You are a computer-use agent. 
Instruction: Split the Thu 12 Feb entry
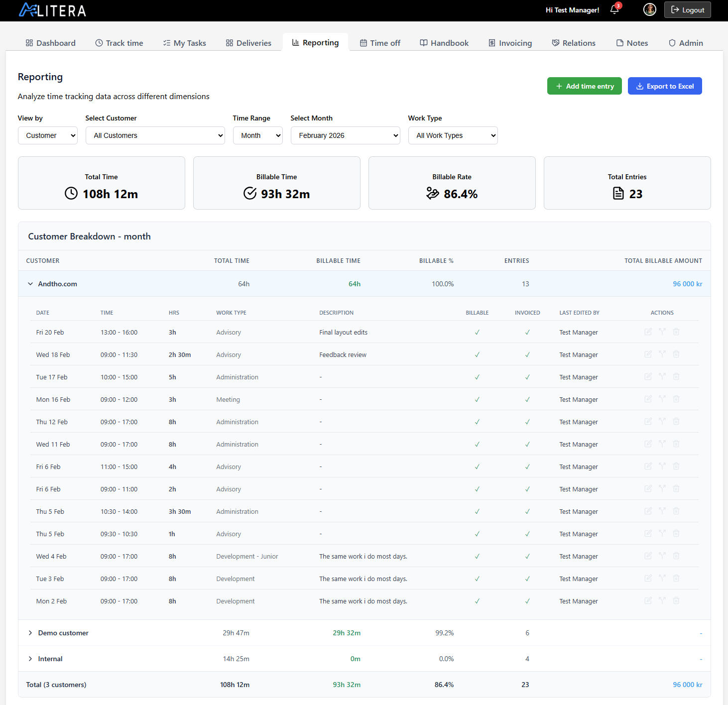pyautogui.click(x=662, y=421)
